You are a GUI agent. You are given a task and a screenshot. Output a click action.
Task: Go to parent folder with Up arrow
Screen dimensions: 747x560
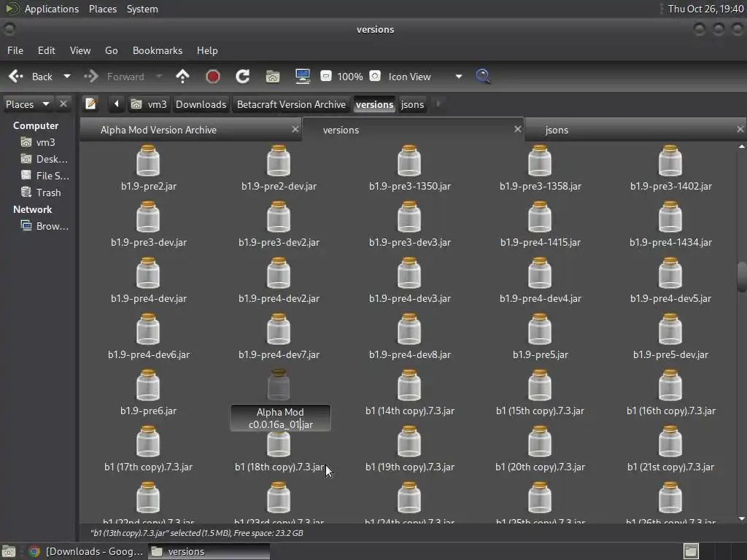[x=182, y=76]
